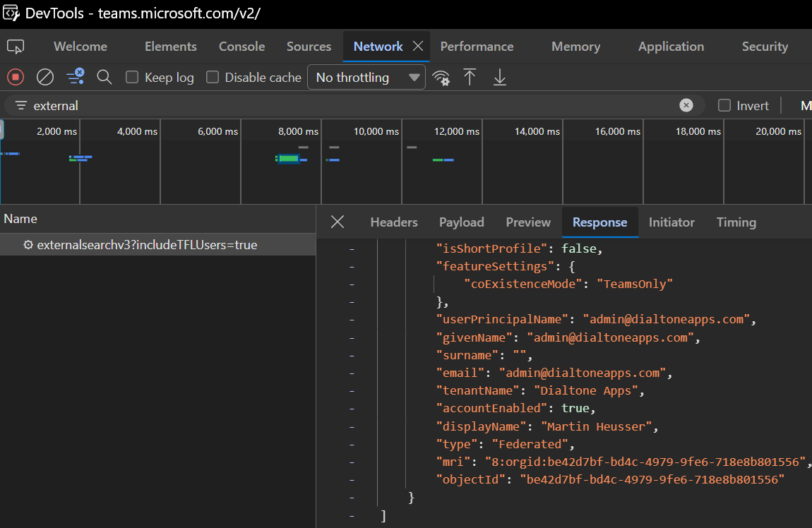Switch to the Memory tab
The height and width of the screenshot is (528, 812).
click(x=576, y=47)
